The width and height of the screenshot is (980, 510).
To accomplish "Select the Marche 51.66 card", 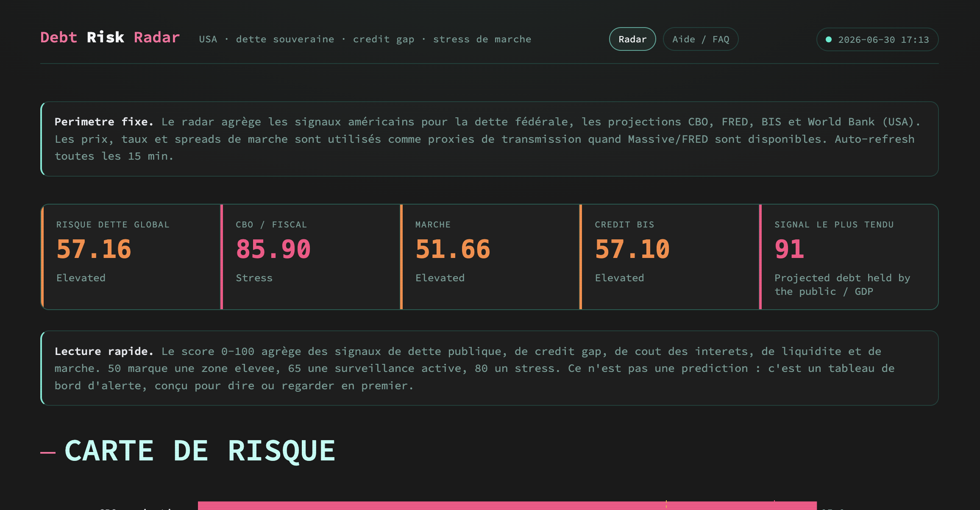I will [x=490, y=257].
